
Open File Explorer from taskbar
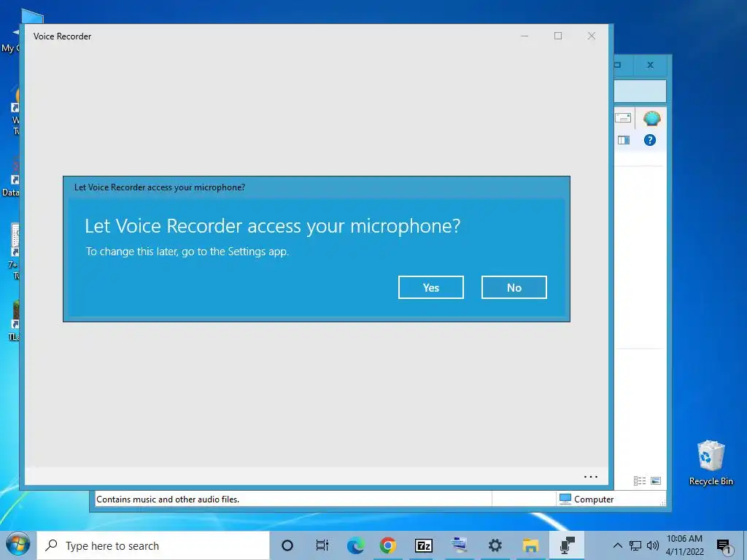530,545
